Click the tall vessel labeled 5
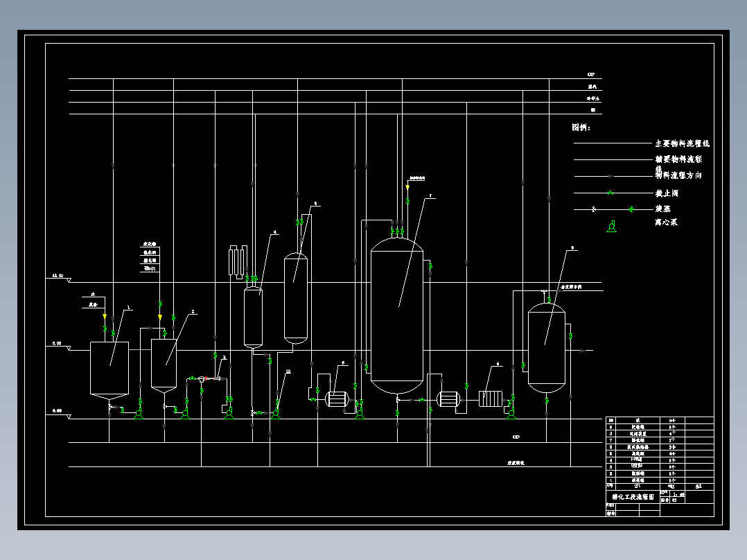 coord(296,298)
